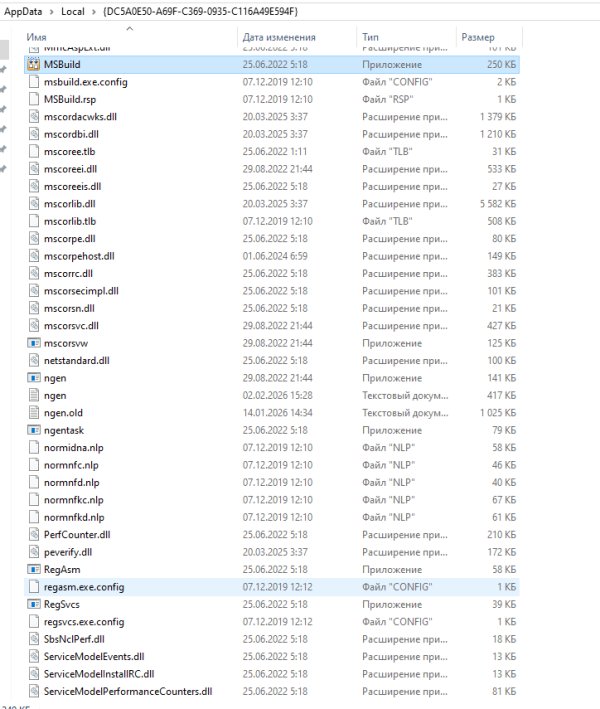Click the GUID folder breadcrumb segment
The height and width of the screenshot is (709, 600).
tap(200, 12)
